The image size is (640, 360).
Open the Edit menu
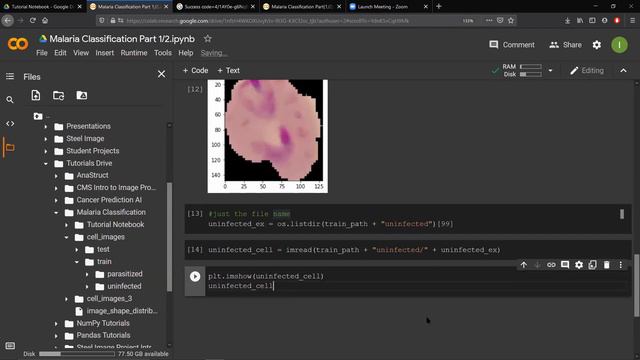tap(60, 53)
